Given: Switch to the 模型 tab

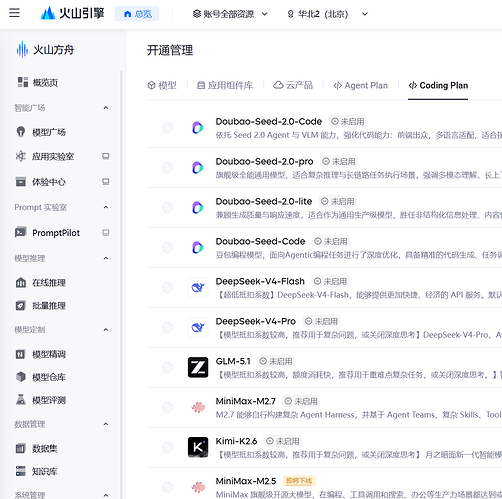Looking at the screenshot, I should tap(162, 86).
